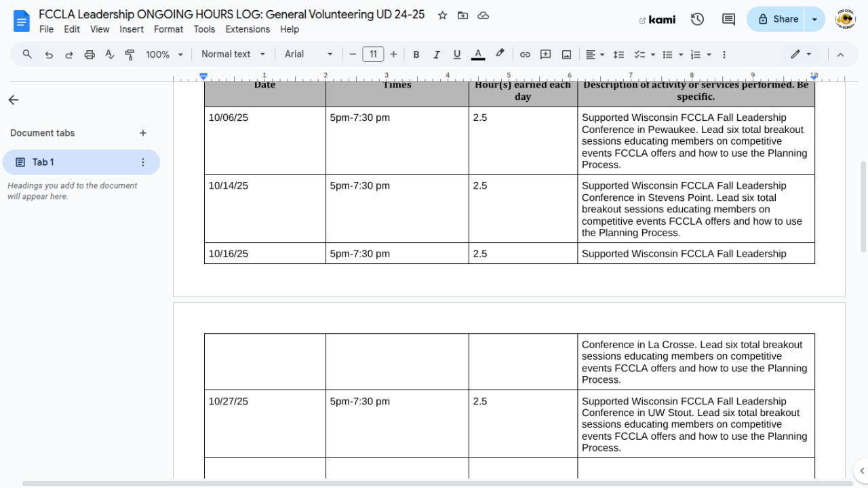Run spelling and grammar check
868x488 pixels.
(x=110, y=54)
